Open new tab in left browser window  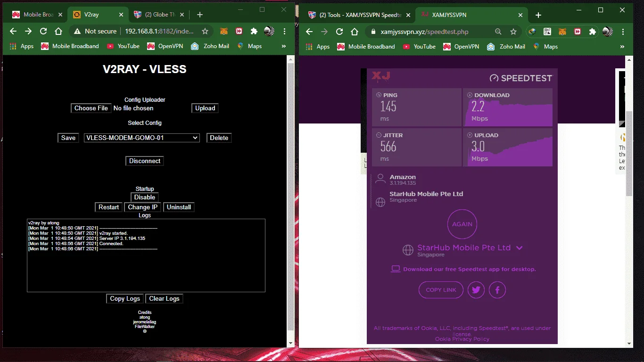click(x=200, y=15)
